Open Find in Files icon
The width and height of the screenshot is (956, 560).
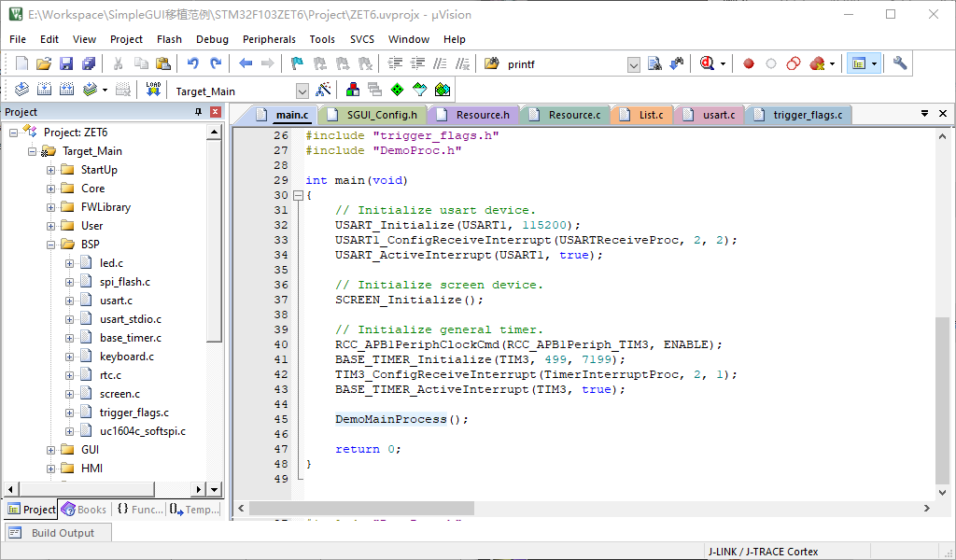[x=491, y=63]
